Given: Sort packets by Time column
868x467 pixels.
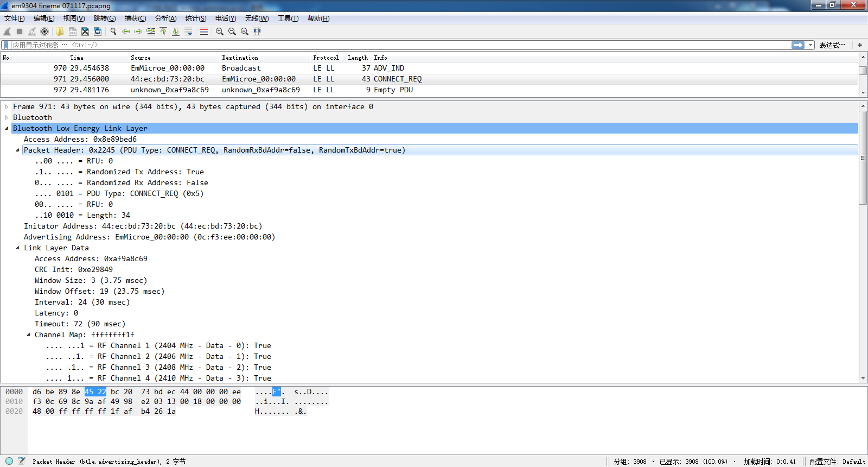Looking at the screenshot, I should coord(98,58).
